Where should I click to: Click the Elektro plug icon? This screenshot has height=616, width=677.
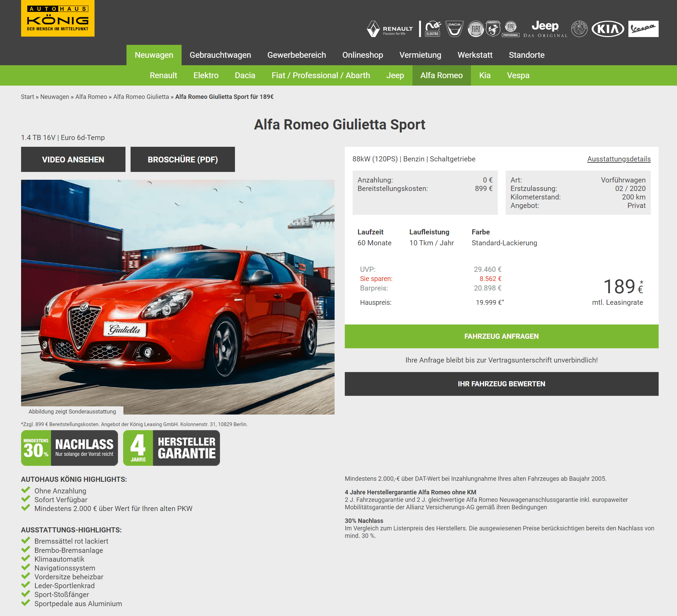(433, 29)
